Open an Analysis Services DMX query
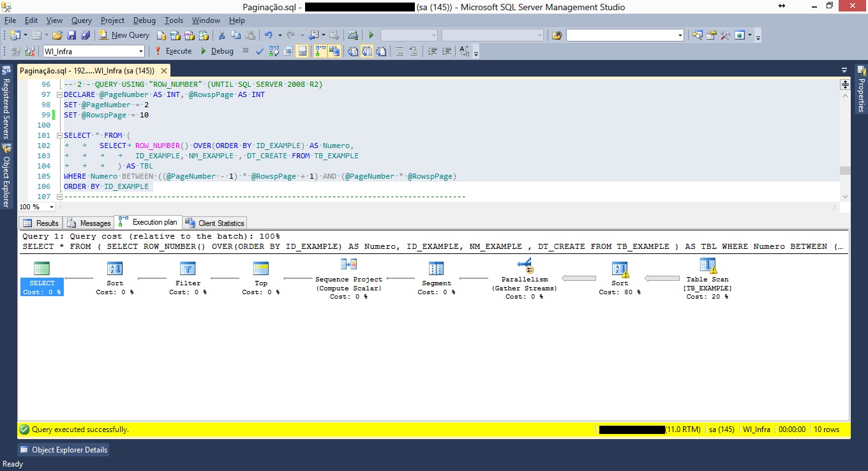This screenshot has width=868, height=471. click(189, 35)
